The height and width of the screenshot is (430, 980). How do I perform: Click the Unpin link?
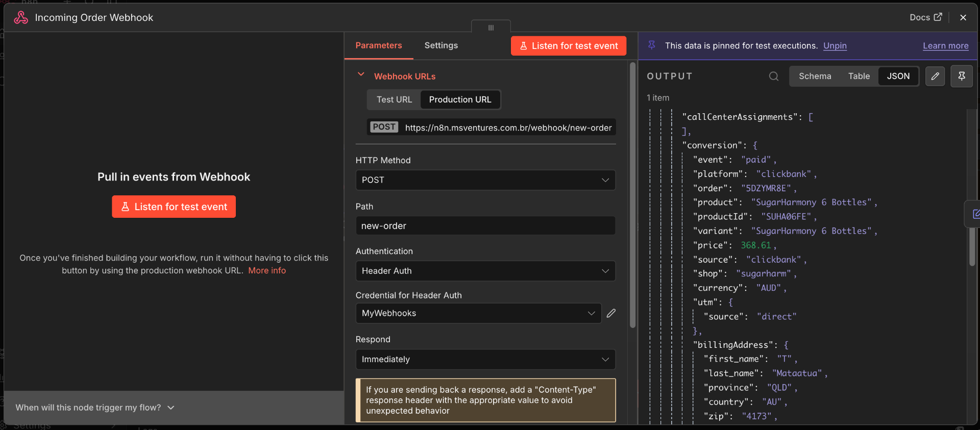tap(835, 45)
